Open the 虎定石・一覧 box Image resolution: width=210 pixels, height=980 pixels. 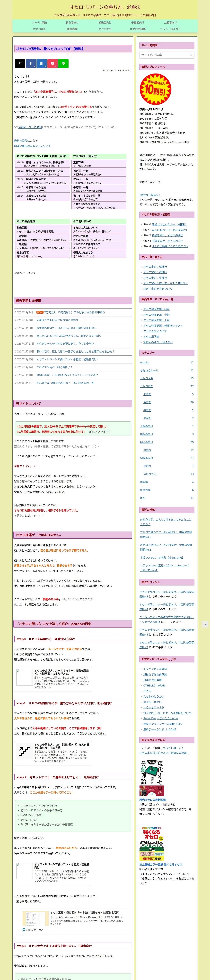(x=99, y=181)
